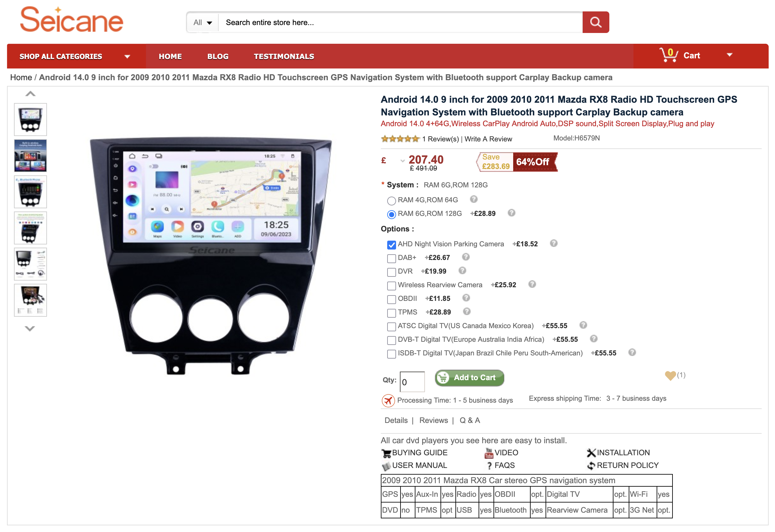This screenshot has width=775, height=532.
Task: Open the TESTIMONIALS menu item
Action: coord(284,56)
